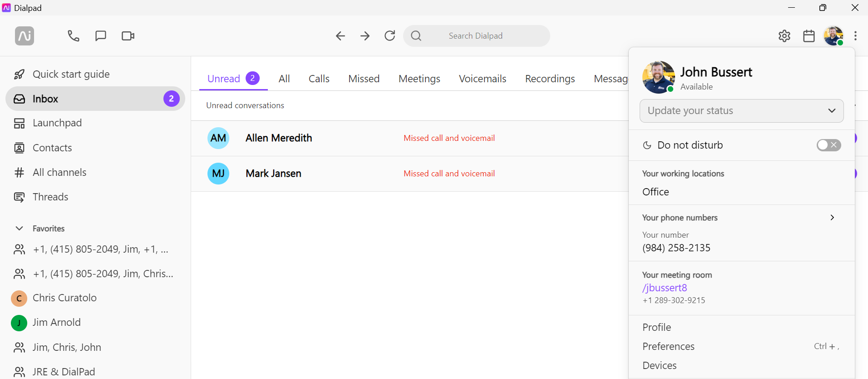
Task: Open Update your status dropdown
Action: click(x=741, y=111)
